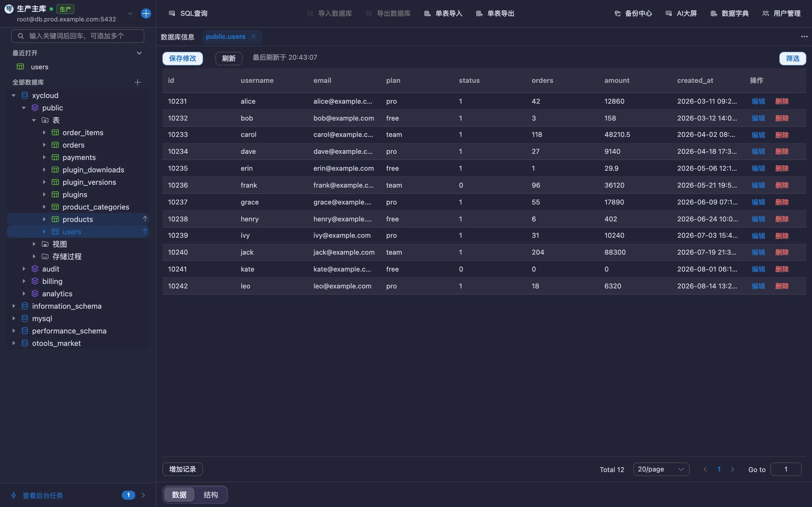Click the keyword search input field
Image resolution: width=812 pixels, height=507 pixels.
click(78, 36)
